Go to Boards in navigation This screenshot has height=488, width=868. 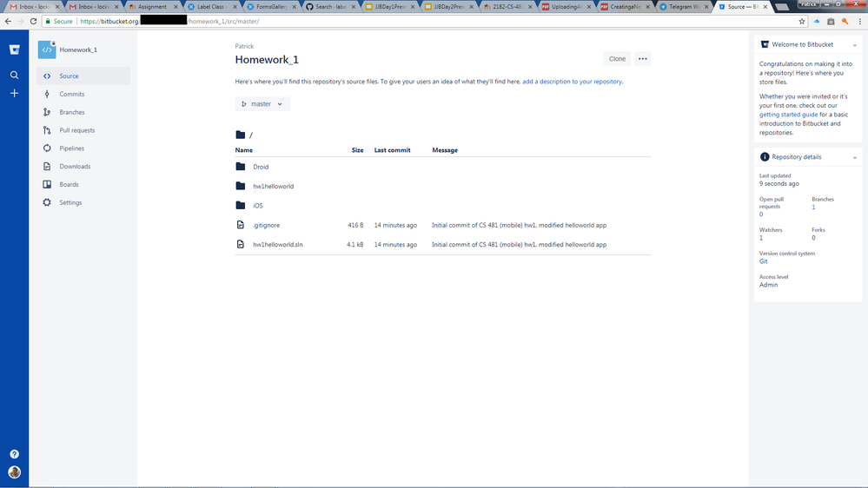point(83,185)
